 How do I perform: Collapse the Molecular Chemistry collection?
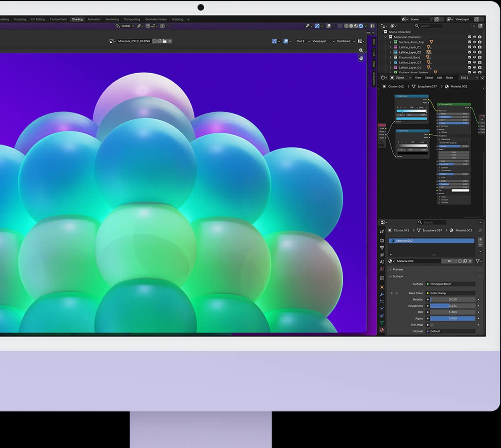coord(385,37)
